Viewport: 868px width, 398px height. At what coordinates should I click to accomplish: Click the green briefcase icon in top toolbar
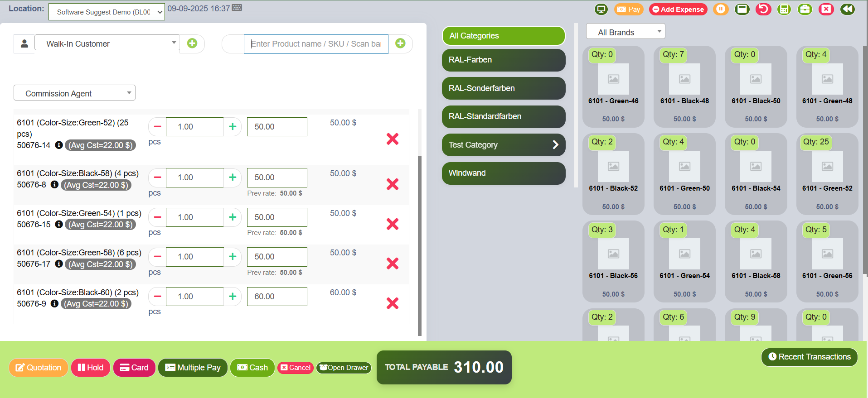805,9
